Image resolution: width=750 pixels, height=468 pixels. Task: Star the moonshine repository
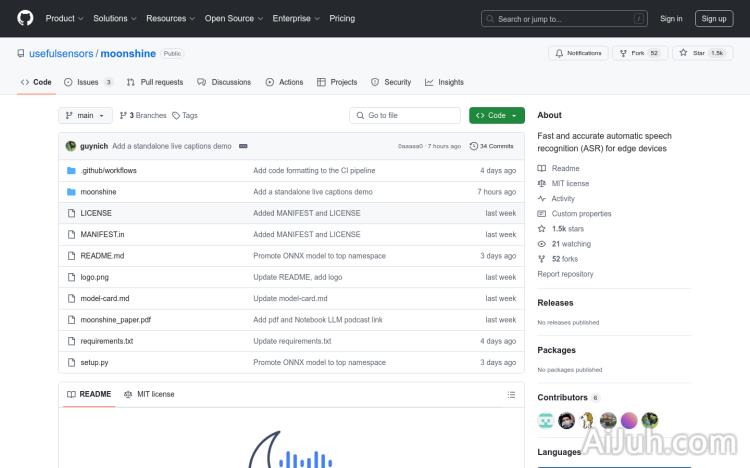(x=701, y=53)
